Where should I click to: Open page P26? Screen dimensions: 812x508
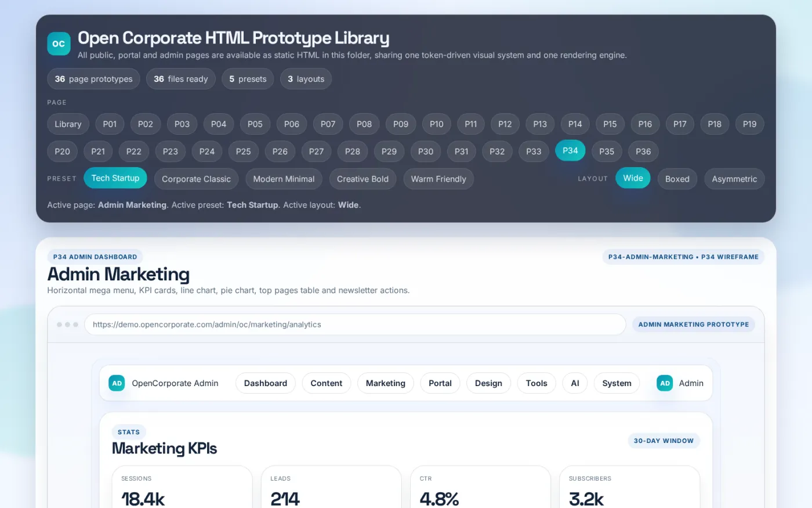point(280,151)
